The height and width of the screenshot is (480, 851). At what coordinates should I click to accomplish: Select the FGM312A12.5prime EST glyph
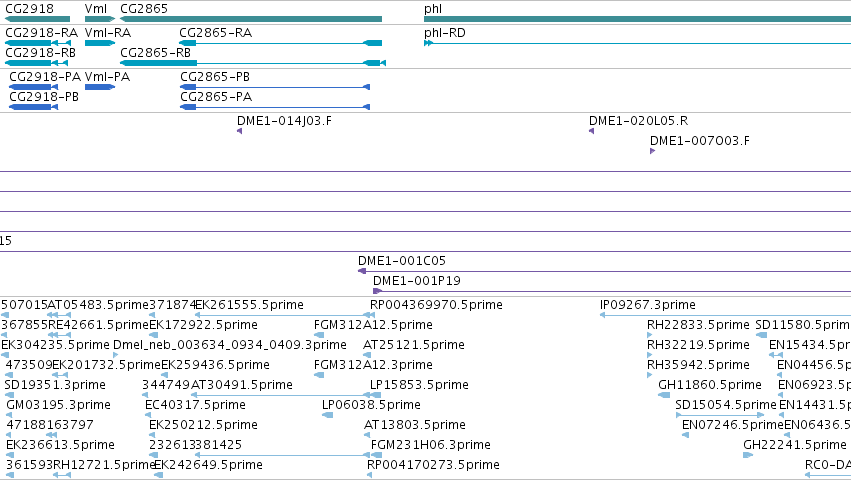click(319, 335)
